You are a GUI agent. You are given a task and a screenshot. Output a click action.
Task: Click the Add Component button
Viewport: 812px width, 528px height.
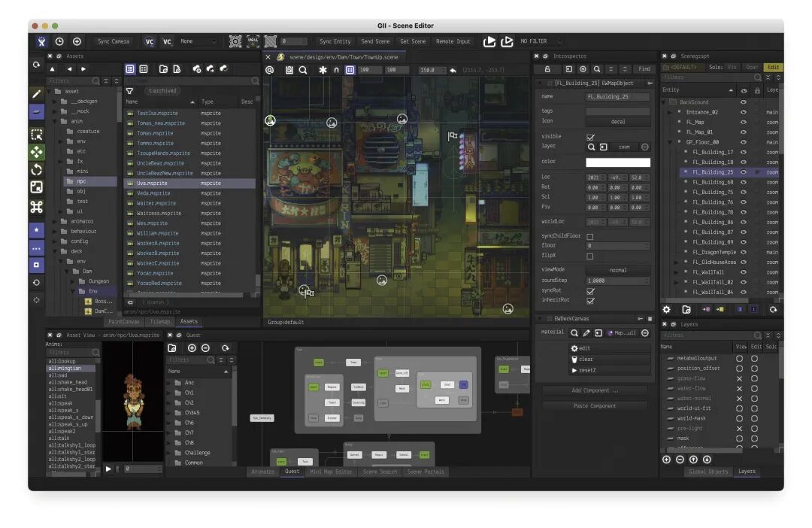tap(595, 390)
